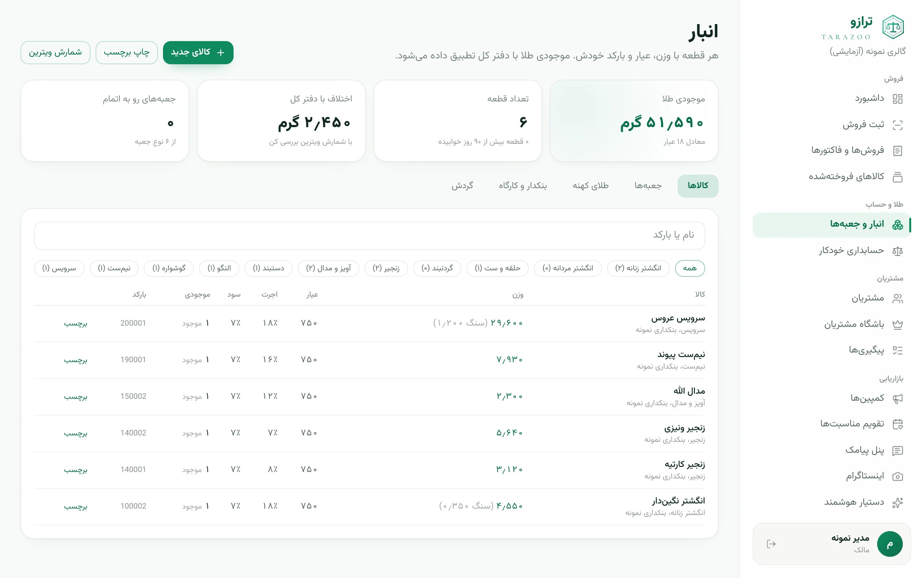Click the تقویم مناسبت‌ها calendar icon
924x578 pixels.
(x=897, y=424)
